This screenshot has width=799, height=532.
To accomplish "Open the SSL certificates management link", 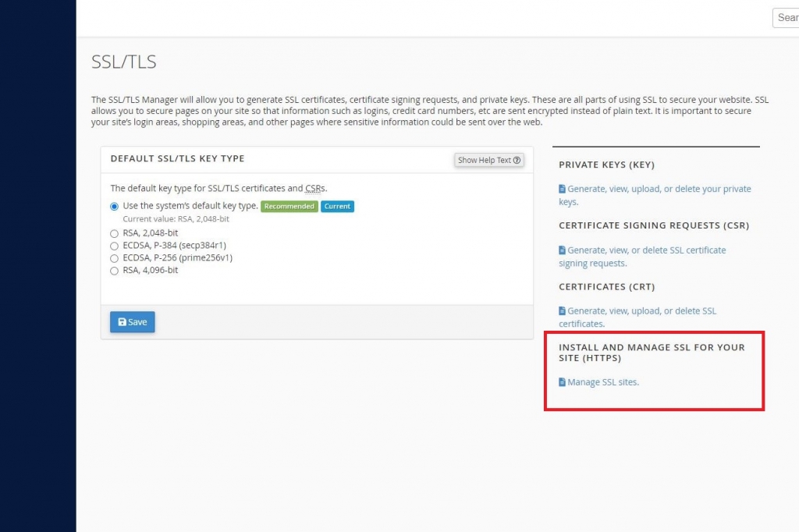I will 637,317.
